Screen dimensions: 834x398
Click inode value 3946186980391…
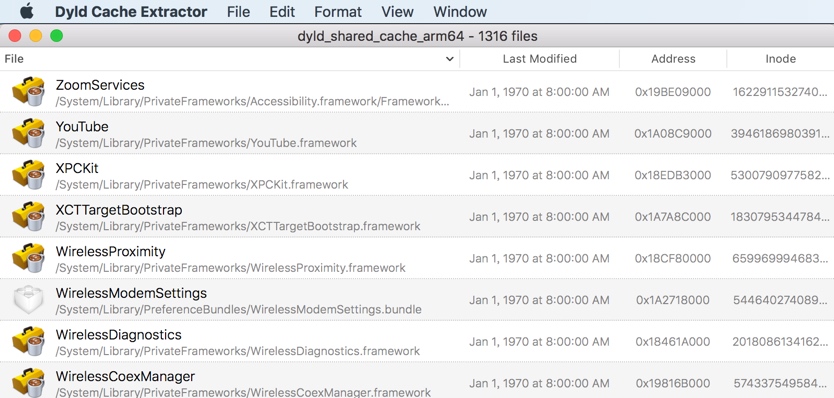click(x=780, y=134)
